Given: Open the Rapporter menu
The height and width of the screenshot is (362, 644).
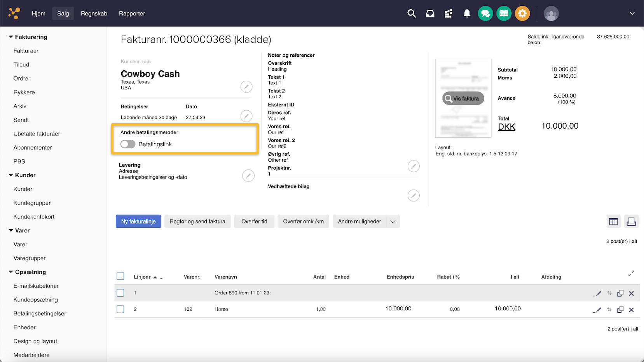Looking at the screenshot, I should click(132, 14).
